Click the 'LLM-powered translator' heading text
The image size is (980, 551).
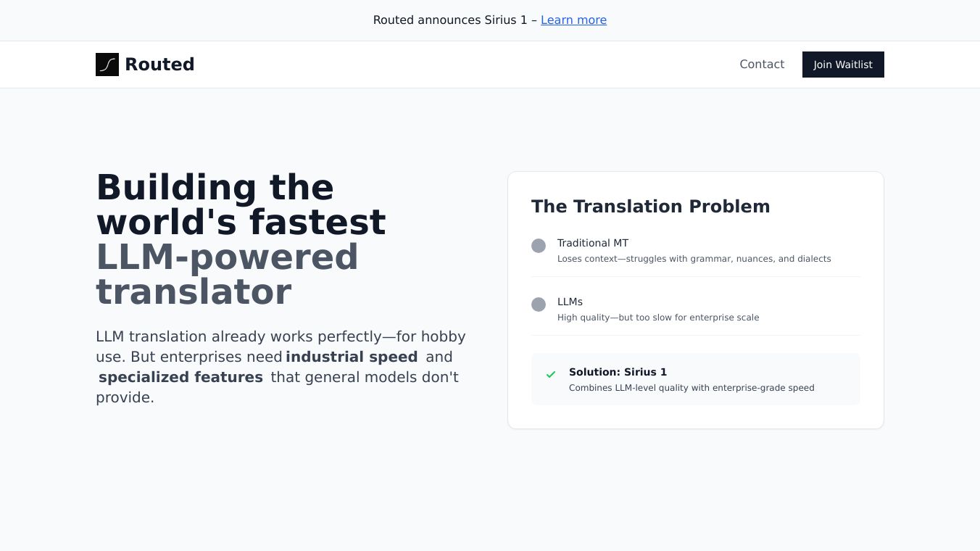[227, 274]
